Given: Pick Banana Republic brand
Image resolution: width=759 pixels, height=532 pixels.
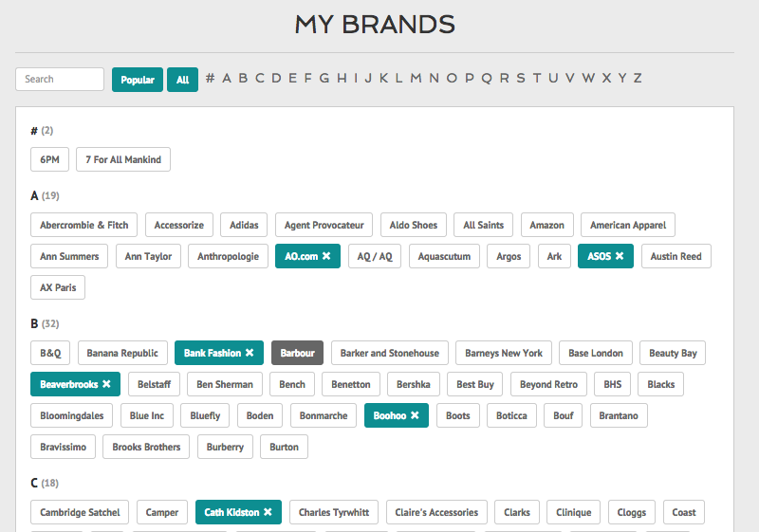Looking at the screenshot, I should [x=122, y=353].
